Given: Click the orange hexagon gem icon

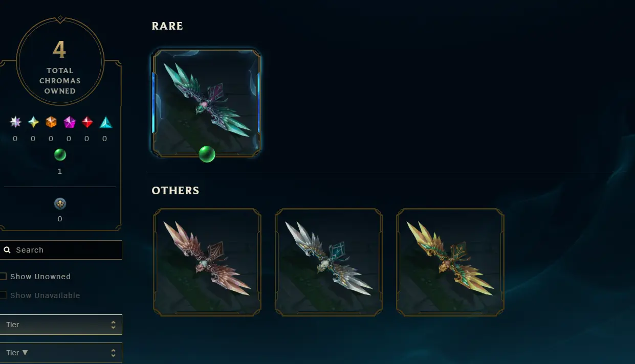Looking at the screenshot, I should coord(51,122).
